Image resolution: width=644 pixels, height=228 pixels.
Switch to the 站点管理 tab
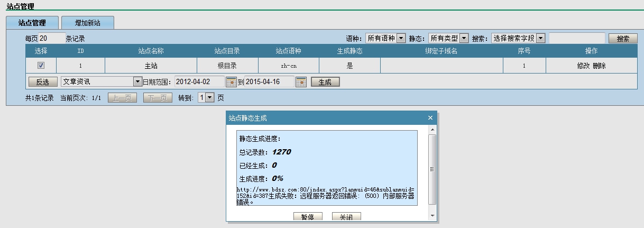click(x=32, y=23)
